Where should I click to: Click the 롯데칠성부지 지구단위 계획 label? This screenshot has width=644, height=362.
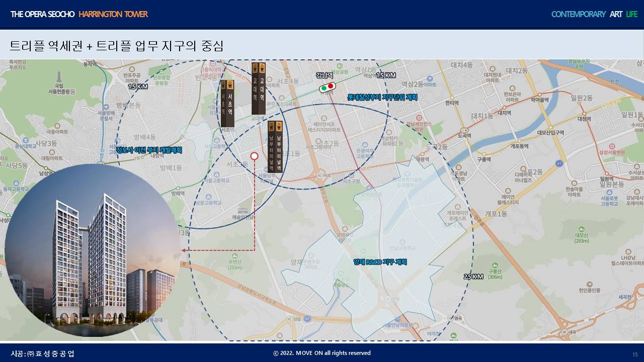point(382,98)
